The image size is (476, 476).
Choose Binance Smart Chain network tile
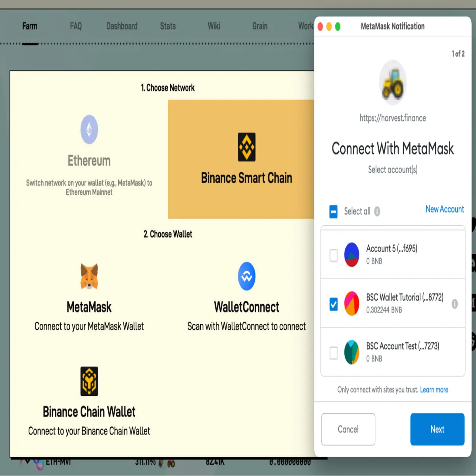pos(241,159)
